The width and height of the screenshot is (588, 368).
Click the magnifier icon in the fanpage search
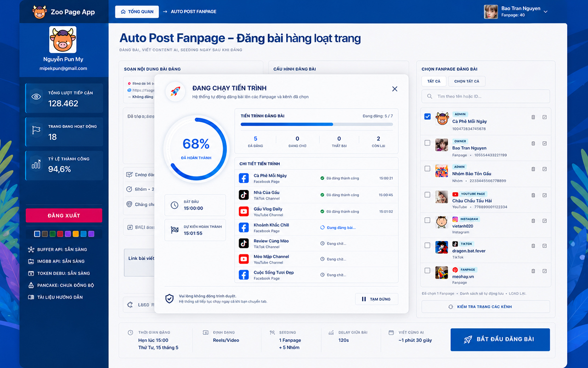coord(430,97)
